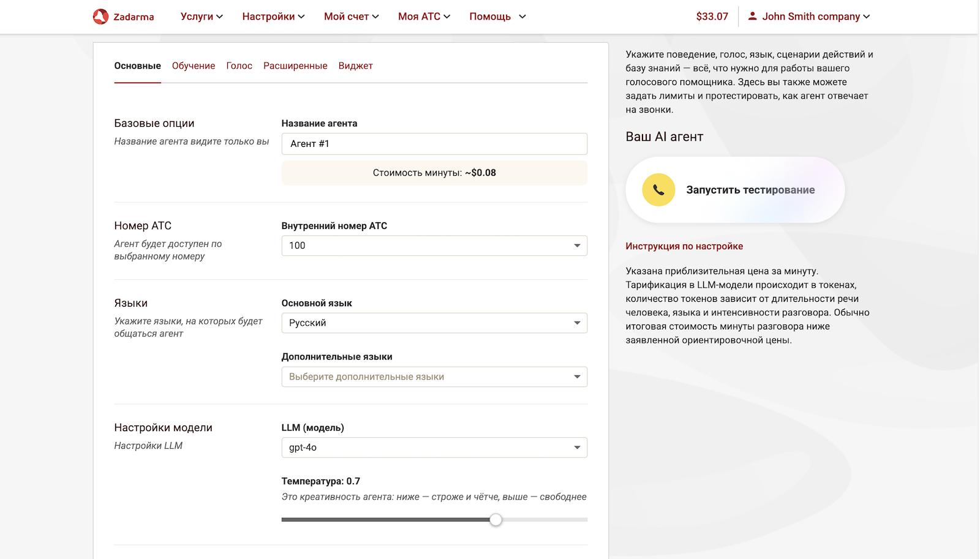Click the user account icon in header
980x559 pixels.
[752, 16]
